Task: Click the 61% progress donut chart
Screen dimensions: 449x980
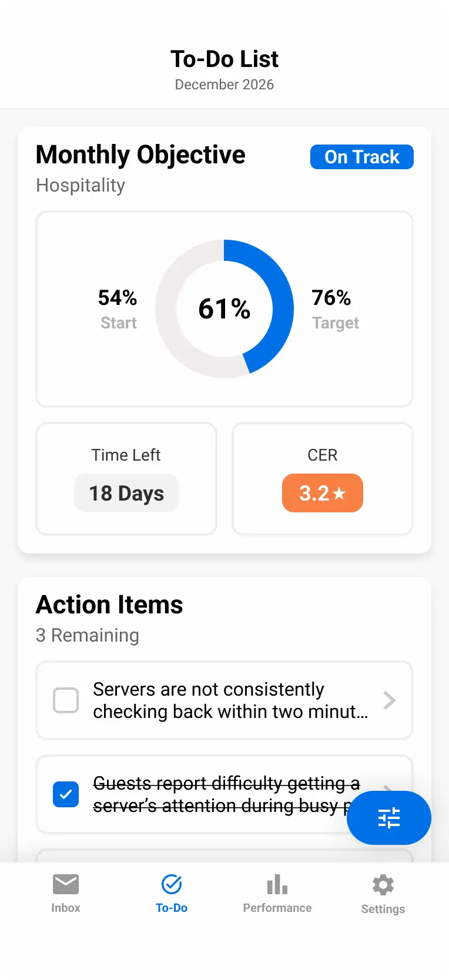Action: [x=224, y=309]
